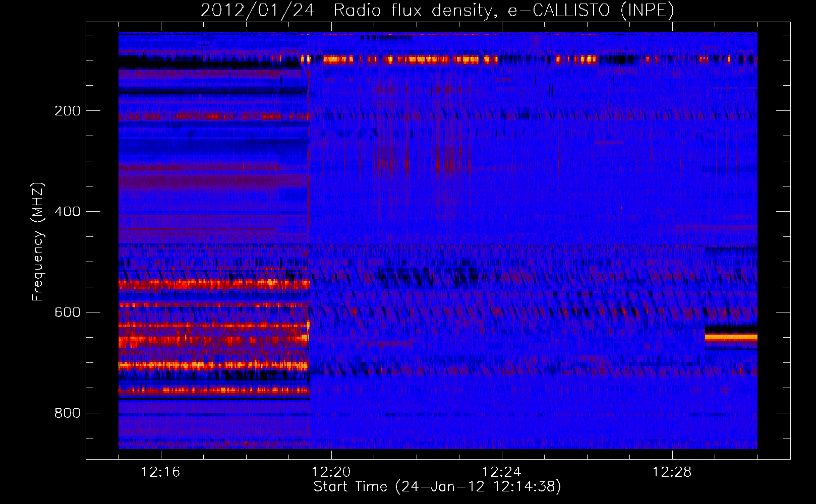Click the "Start Time (24-Jan-12 12:14:38)" axis label
This screenshot has height=504, width=816.
(437, 487)
